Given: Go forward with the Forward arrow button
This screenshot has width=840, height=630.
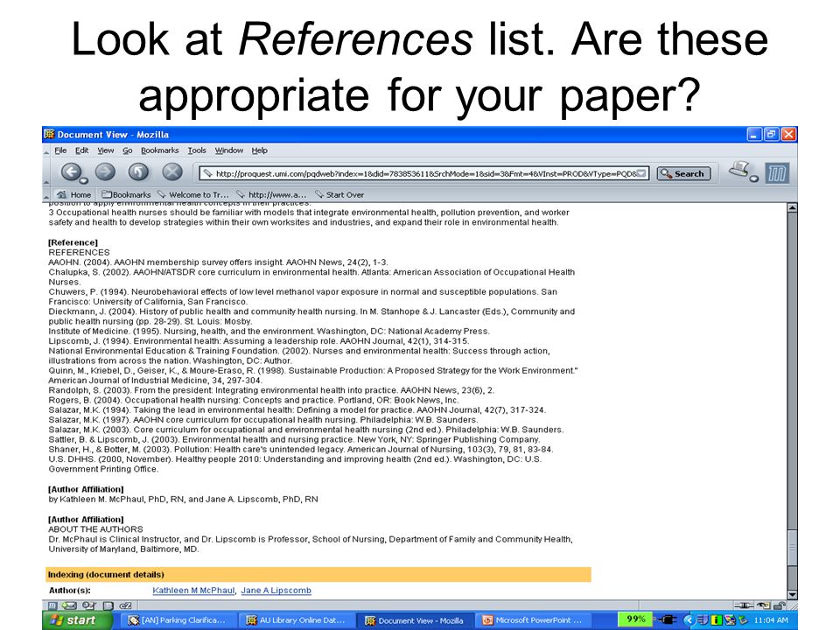Looking at the screenshot, I should coord(105,172).
